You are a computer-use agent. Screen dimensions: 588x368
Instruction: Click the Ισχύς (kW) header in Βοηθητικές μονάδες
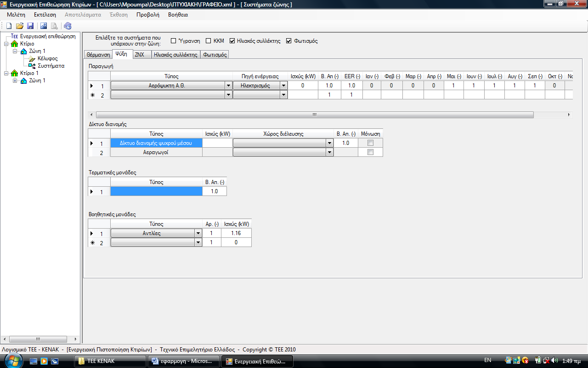tap(236, 224)
